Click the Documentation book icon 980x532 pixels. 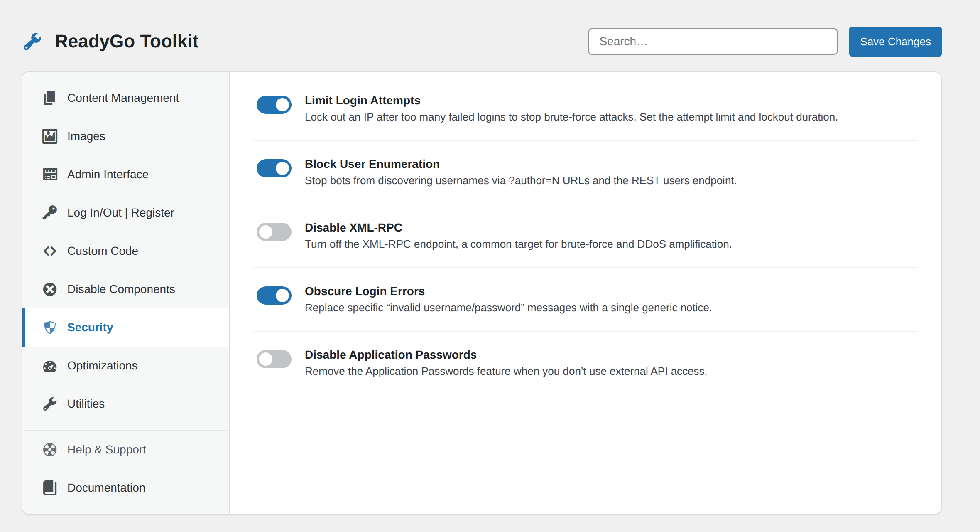[50, 488]
